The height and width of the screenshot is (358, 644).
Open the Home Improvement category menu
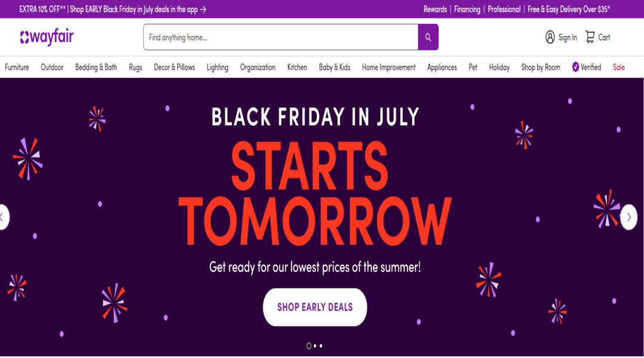389,67
